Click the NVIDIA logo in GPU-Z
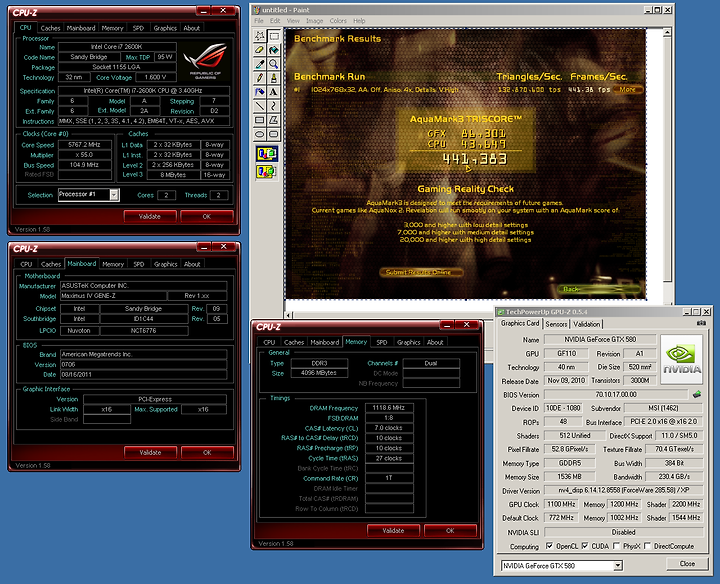This screenshot has height=584, width=720. 681,359
